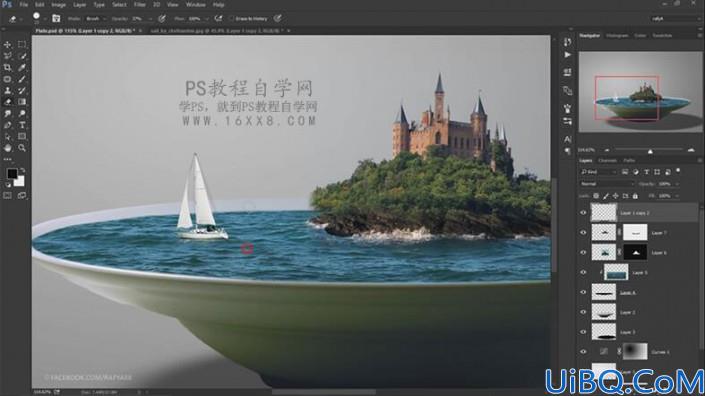
Task: Switch to the Paths tab
Action: pyautogui.click(x=629, y=160)
